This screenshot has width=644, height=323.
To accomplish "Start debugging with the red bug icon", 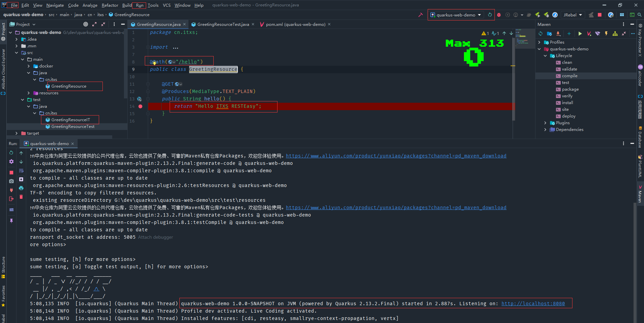I will pos(499,15).
